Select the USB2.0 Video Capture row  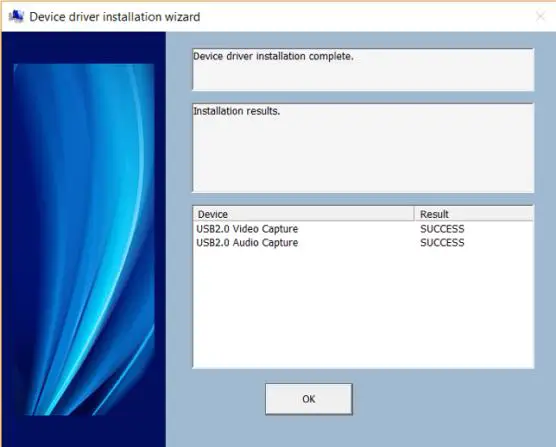point(363,229)
